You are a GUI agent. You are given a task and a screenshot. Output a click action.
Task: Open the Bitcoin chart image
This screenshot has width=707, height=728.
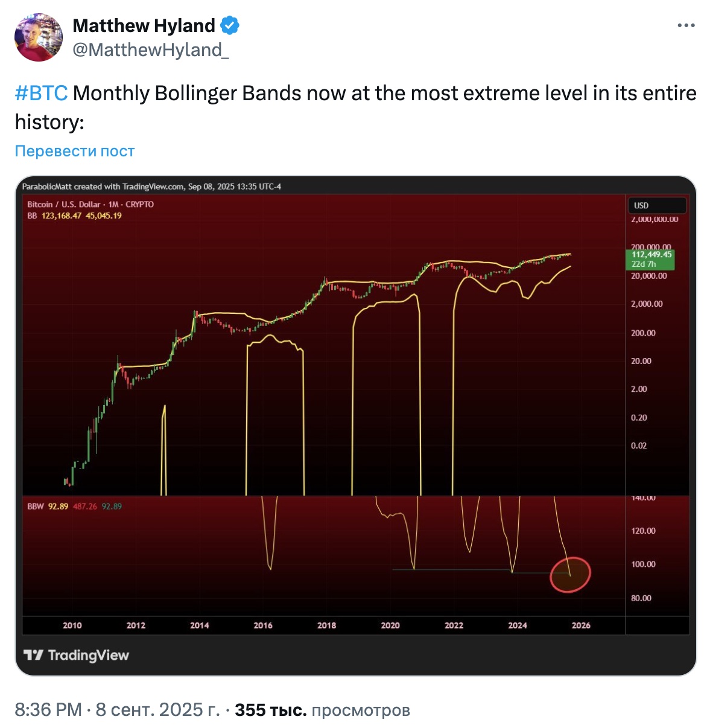[355, 426]
